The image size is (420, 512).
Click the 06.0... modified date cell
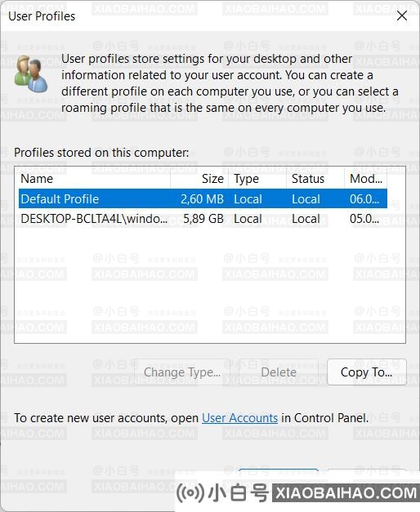click(364, 199)
